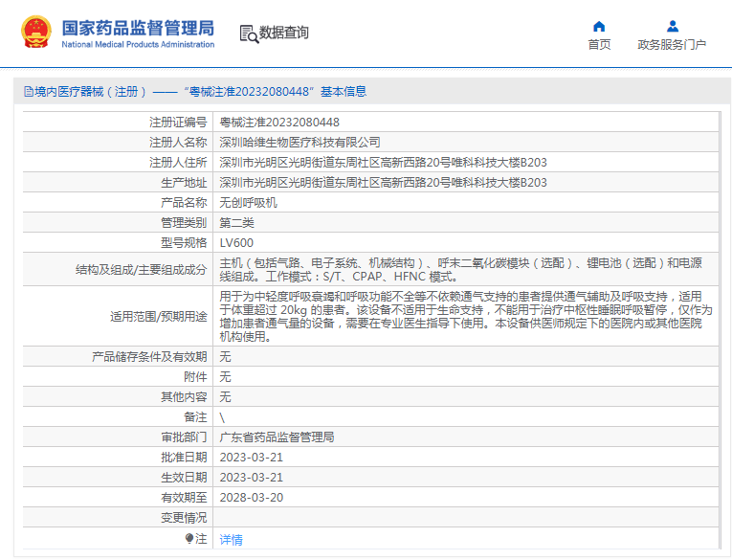Click the 管理类别 value 第二类
The height and width of the screenshot is (560, 732).
pyautogui.click(x=236, y=223)
